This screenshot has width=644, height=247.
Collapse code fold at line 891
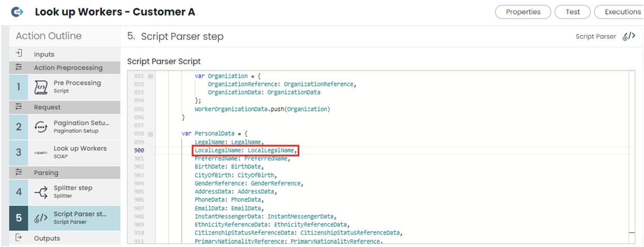tap(151, 76)
